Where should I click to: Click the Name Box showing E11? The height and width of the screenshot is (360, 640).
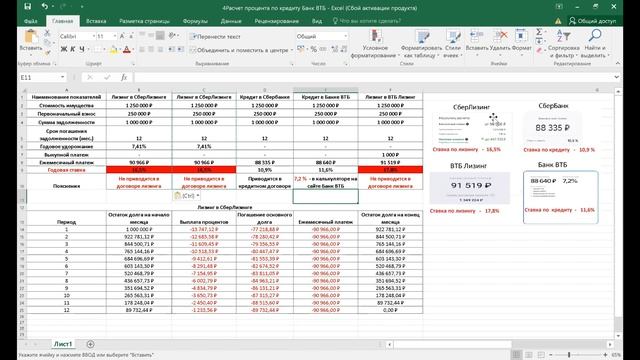click(x=40, y=77)
